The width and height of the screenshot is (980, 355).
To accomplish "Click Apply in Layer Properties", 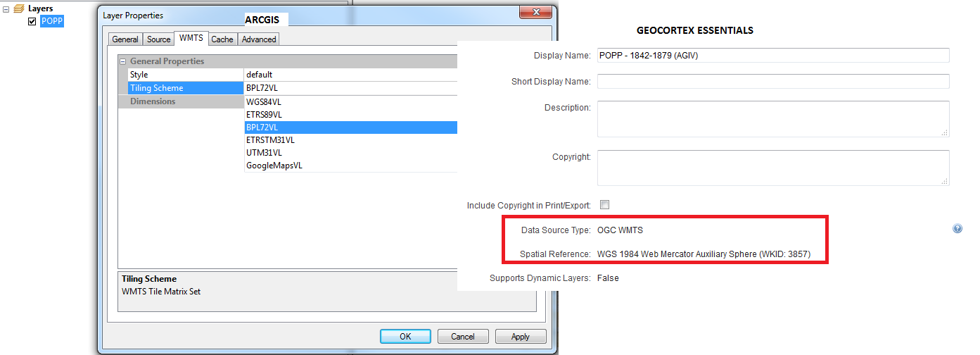I will click(x=521, y=337).
